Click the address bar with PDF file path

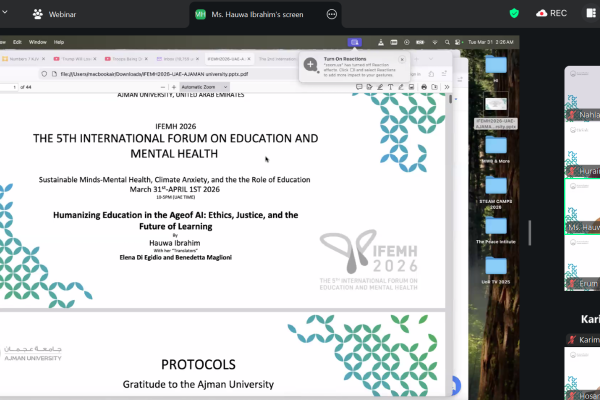(168, 74)
